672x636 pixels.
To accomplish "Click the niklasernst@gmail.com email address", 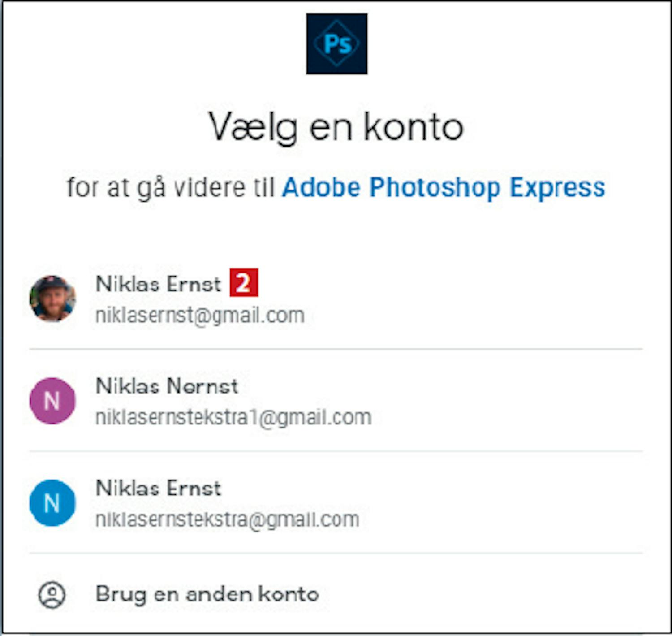I will [200, 316].
